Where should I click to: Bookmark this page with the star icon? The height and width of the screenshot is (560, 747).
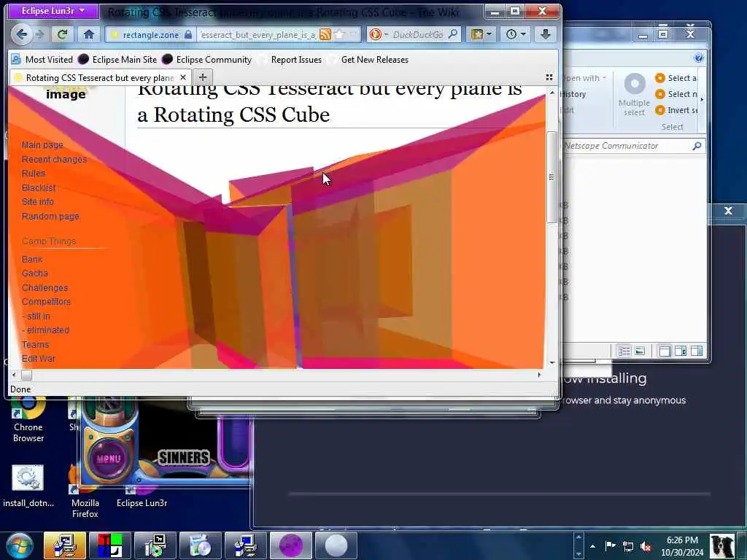(x=339, y=34)
